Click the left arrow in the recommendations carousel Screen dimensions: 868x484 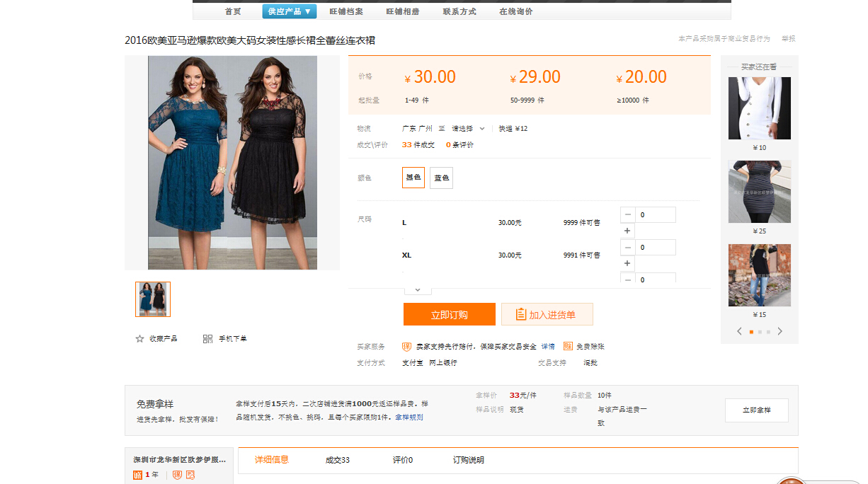739,331
